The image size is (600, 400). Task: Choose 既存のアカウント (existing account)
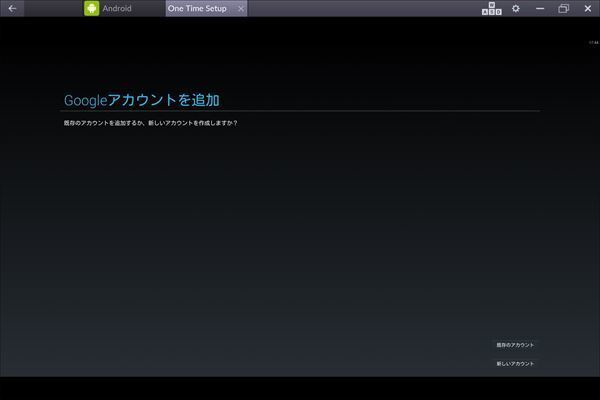(515, 345)
